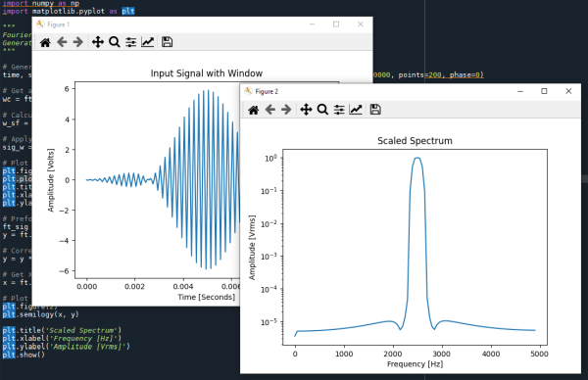This screenshot has width=588, height=380.
Task: Click matplotlib logo in Figure 1 title bar
Action: pos(40,24)
